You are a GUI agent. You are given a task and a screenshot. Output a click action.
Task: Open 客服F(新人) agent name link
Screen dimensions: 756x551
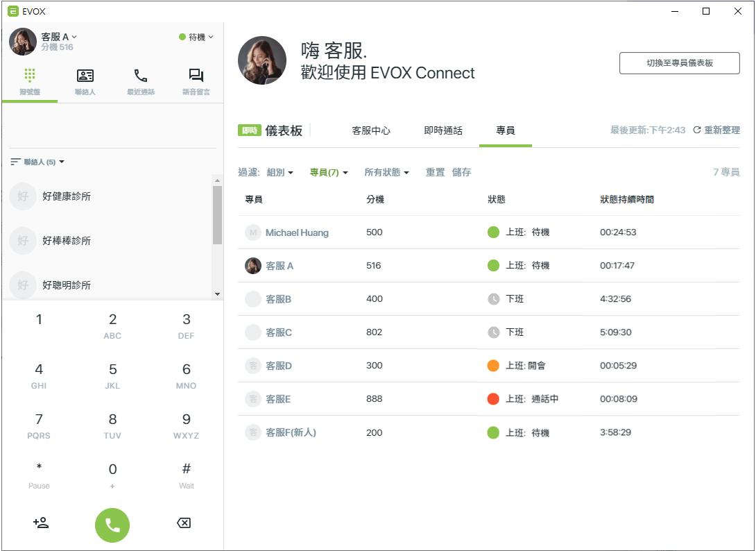pos(291,432)
